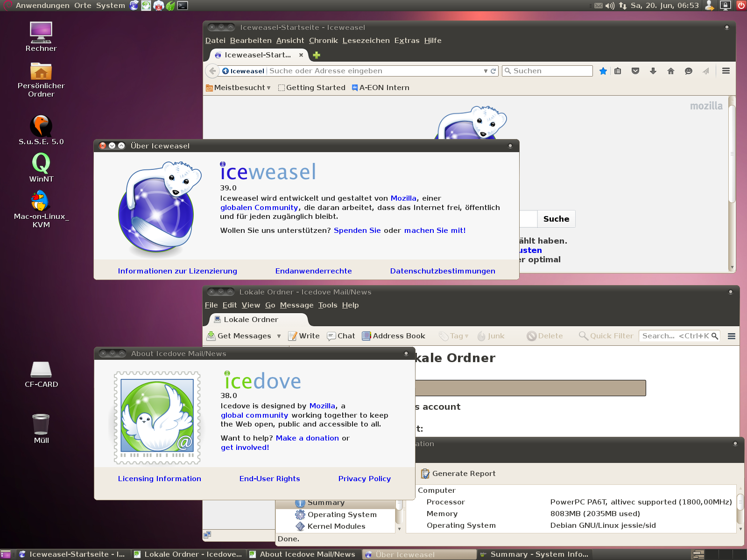
Task: Expand the Get Messages dropdown arrow
Action: point(279,336)
